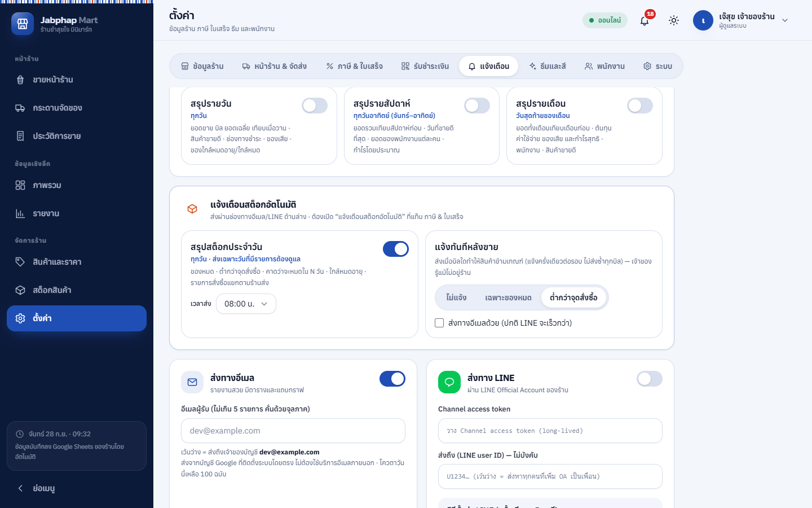Screen dimensions: 812x508
Task: Open ประวัติการขาย in the sidebar
Action: click(x=77, y=136)
